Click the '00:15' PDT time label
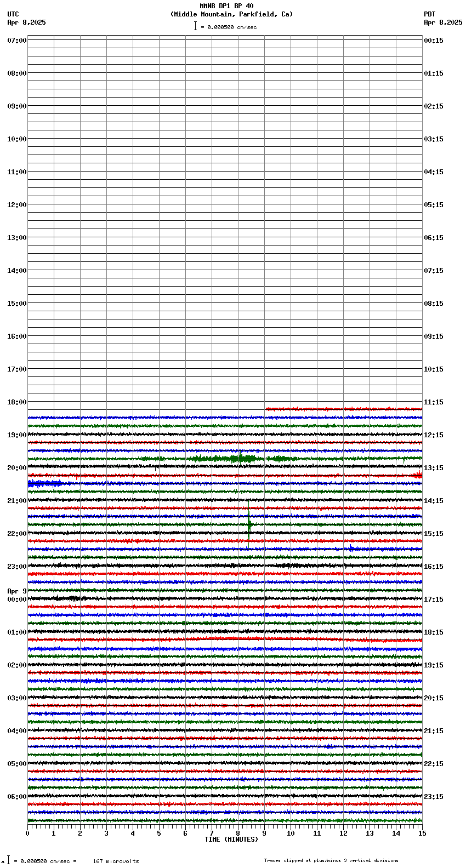Viewport: 466px width, 868px height. (x=434, y=41)
